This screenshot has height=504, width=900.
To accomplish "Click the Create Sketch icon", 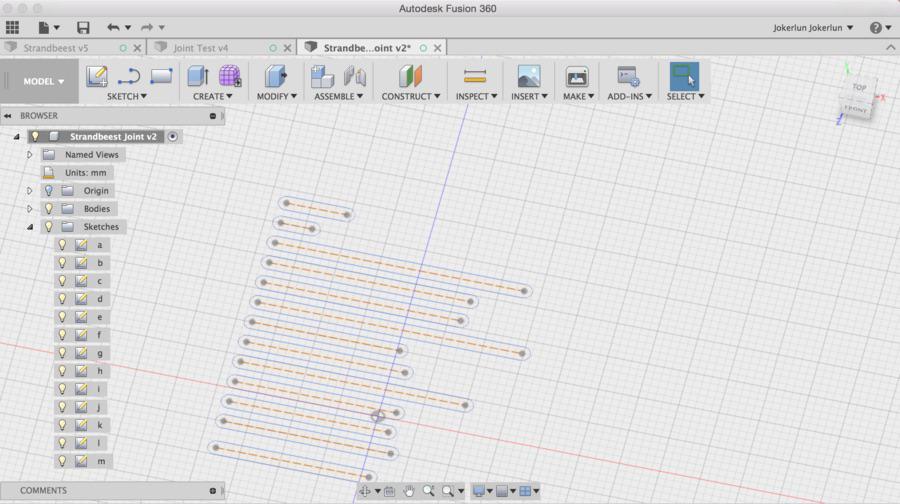I will [97, 76].
